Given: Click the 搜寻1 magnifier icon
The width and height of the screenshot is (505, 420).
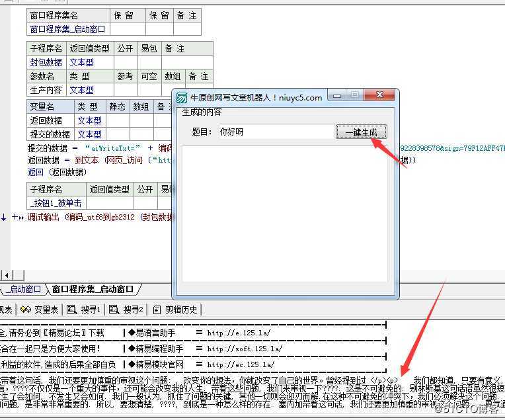Looking at the screenshot, I should (x=71, y=310).
